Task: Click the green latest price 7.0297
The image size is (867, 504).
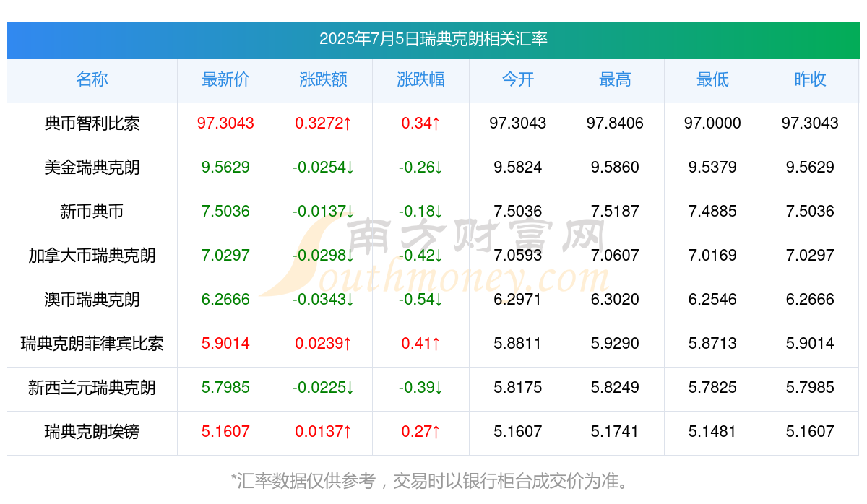Action: click(225, 256)
